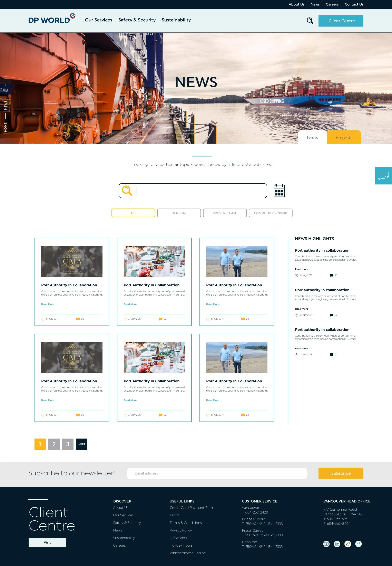Open Whistleblower Hotline footer link
The height and width of the screenshot is (566, 392).
[188, 553]
